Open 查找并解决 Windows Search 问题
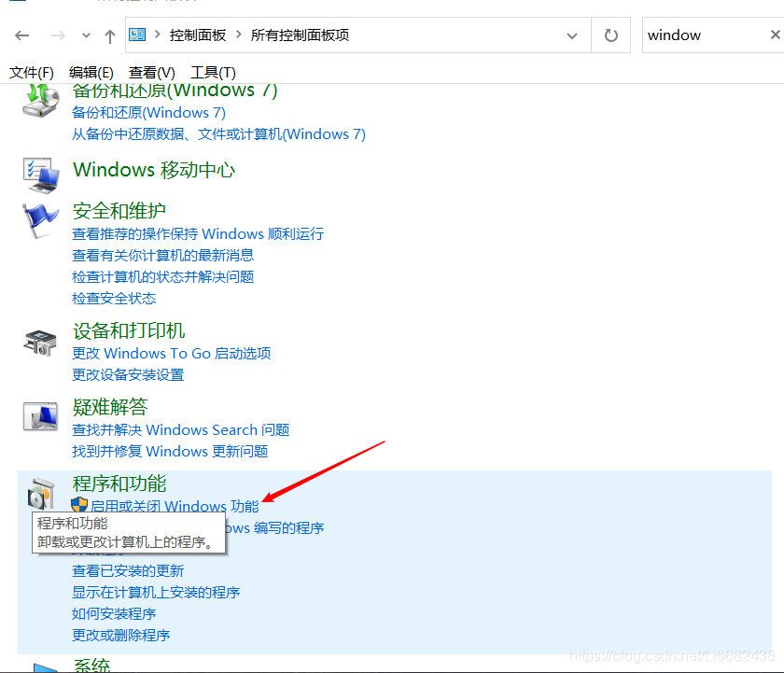 [x=181, y=430]
